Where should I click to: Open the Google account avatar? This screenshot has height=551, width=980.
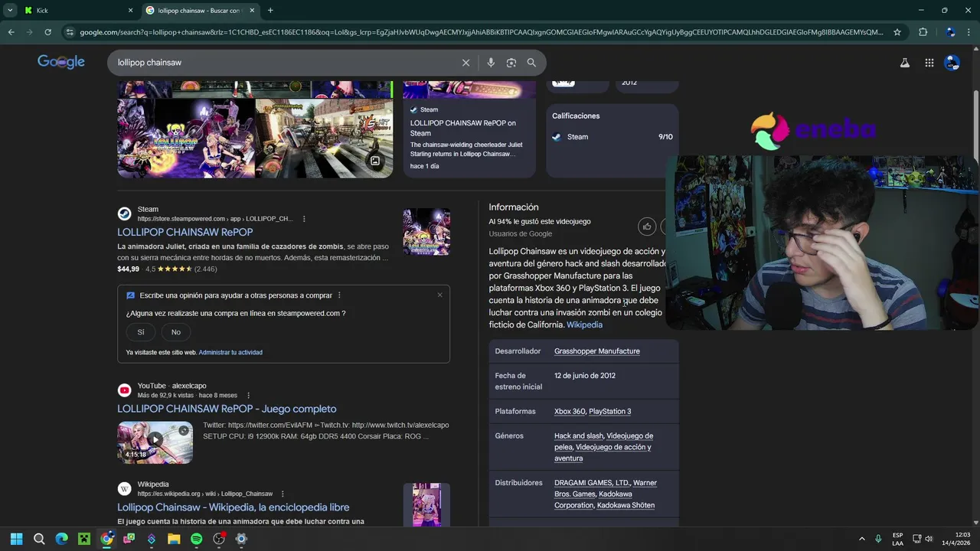click(952, 63)
